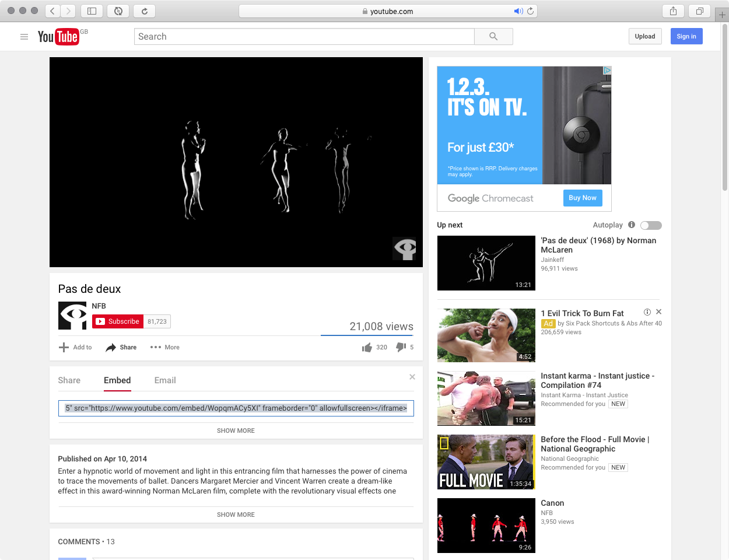Show the Safari sidebar
Viewport: 729px width, 560px height.
92,11
